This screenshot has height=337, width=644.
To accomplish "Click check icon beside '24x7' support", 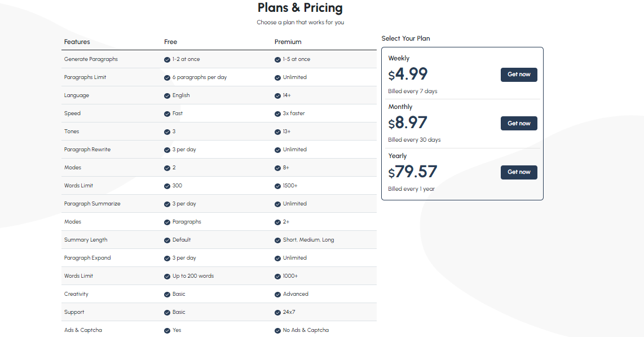I will tap(277, 313).
